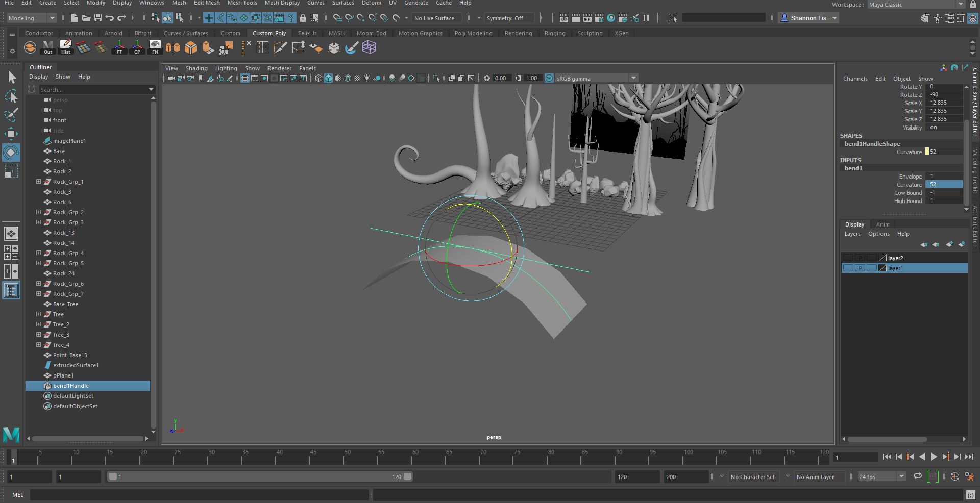Expand the Rock_Grp_1 node in Outliner
The width and height of the screenshot is (980, 503).
pyautogui.click(x=38, y=182)
